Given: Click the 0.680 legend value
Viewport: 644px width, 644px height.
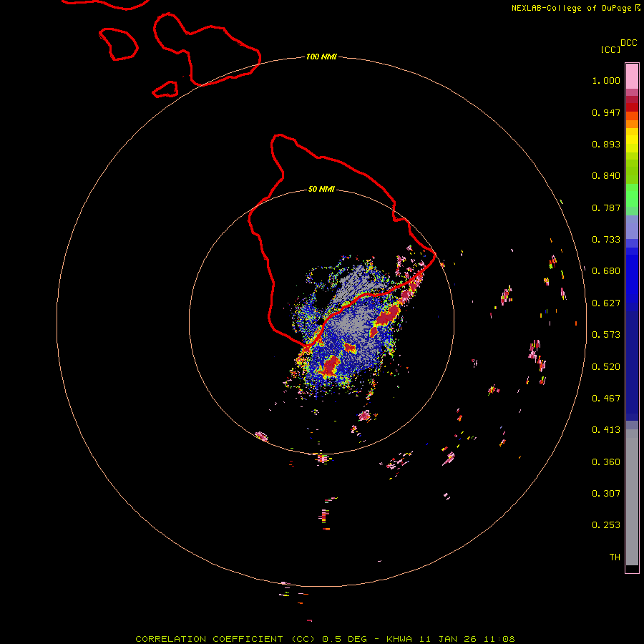Looking at the screenshot, I should click(x=606, y=271).
